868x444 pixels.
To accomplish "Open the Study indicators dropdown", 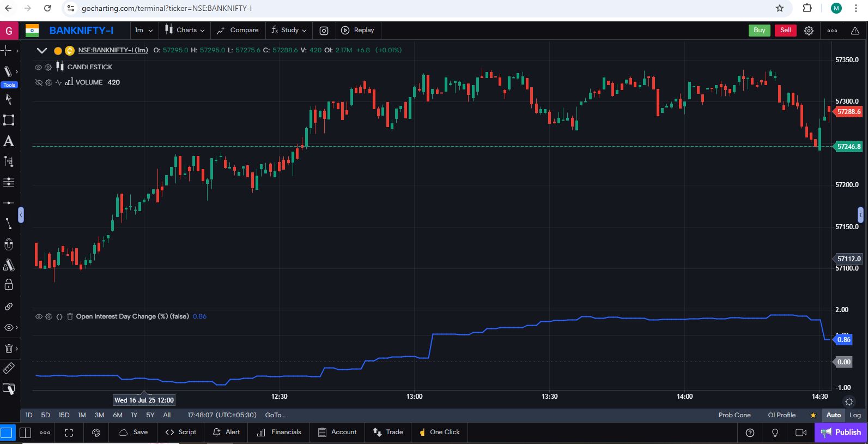I will [289, 31].
